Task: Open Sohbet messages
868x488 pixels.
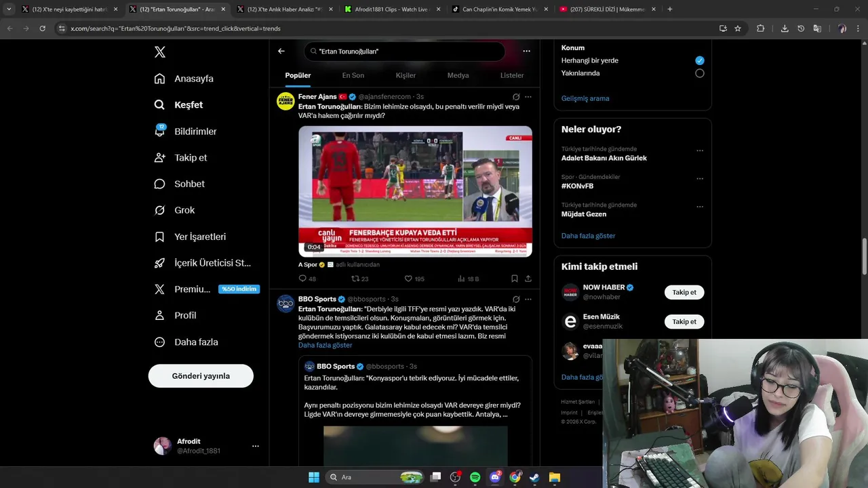Action: pos(179,184)
